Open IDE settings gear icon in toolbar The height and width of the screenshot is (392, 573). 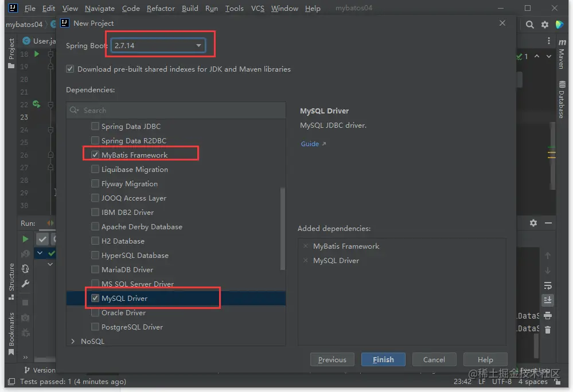coord(545,25)
